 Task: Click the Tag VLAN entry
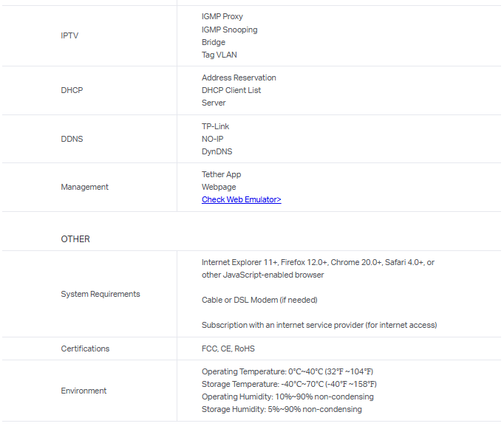pyautogui.click(x=219, y=55)
